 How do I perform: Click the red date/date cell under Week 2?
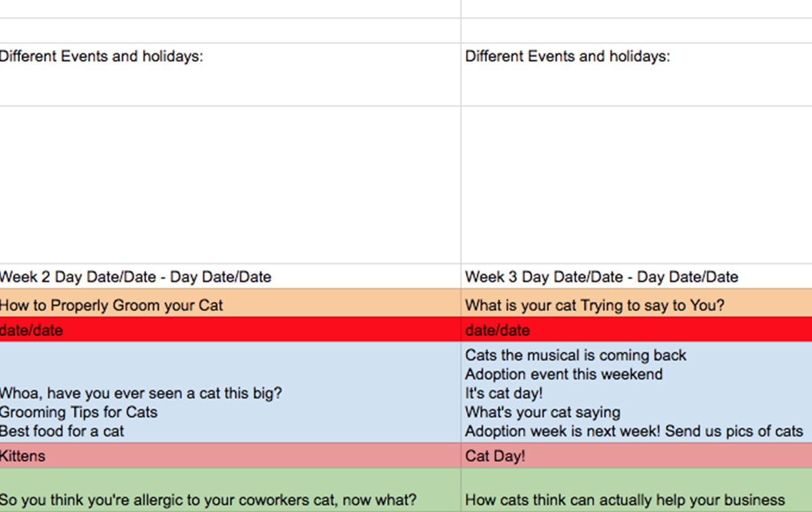tap(230, 329)
